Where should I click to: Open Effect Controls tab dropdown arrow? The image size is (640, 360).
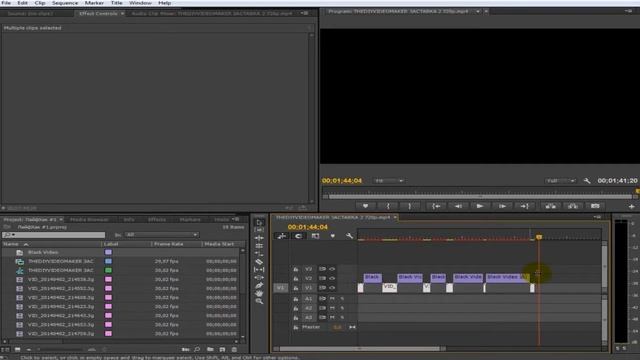[x=122, y=13]
